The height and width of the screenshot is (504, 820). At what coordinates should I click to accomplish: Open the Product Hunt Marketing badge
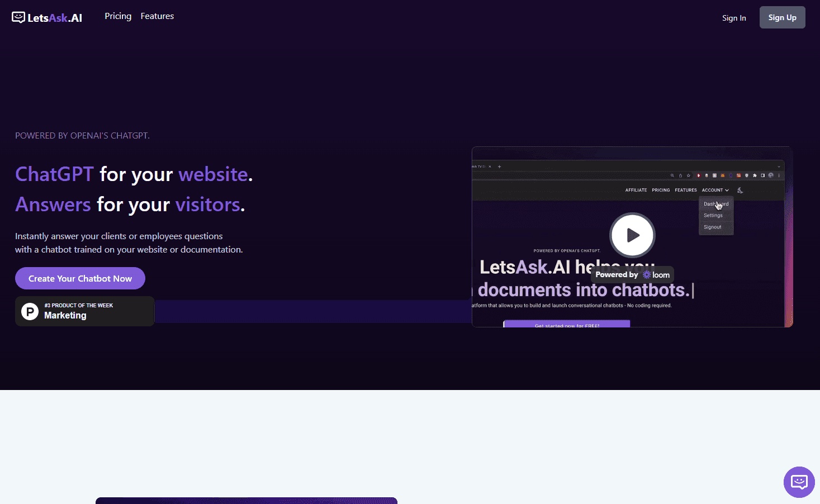tap(84, 311)
